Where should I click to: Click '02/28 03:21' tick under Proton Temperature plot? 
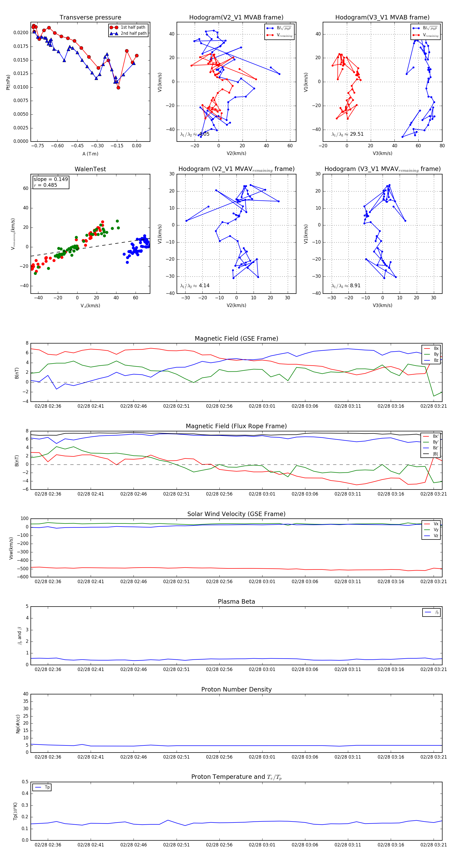tap(434, 845)
